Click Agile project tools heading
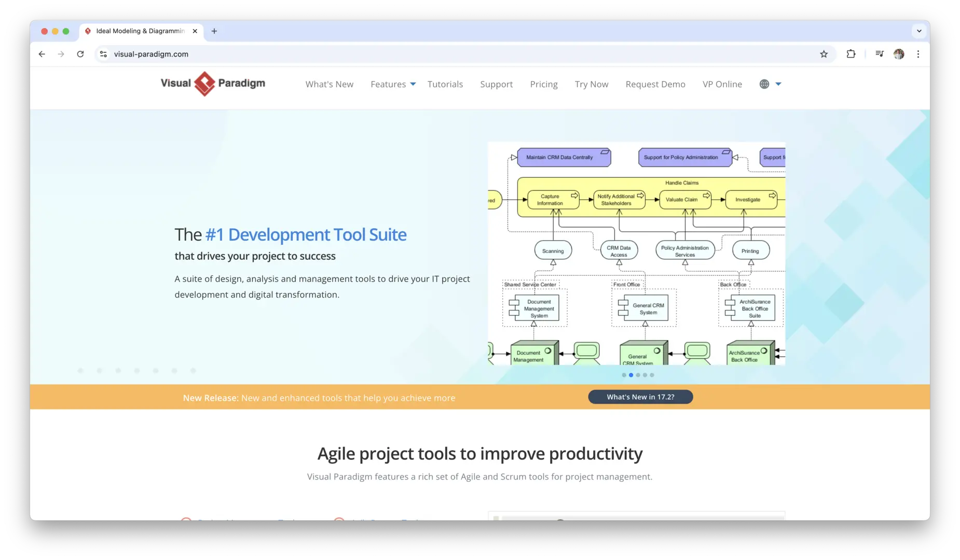 (x=479, y=454)
